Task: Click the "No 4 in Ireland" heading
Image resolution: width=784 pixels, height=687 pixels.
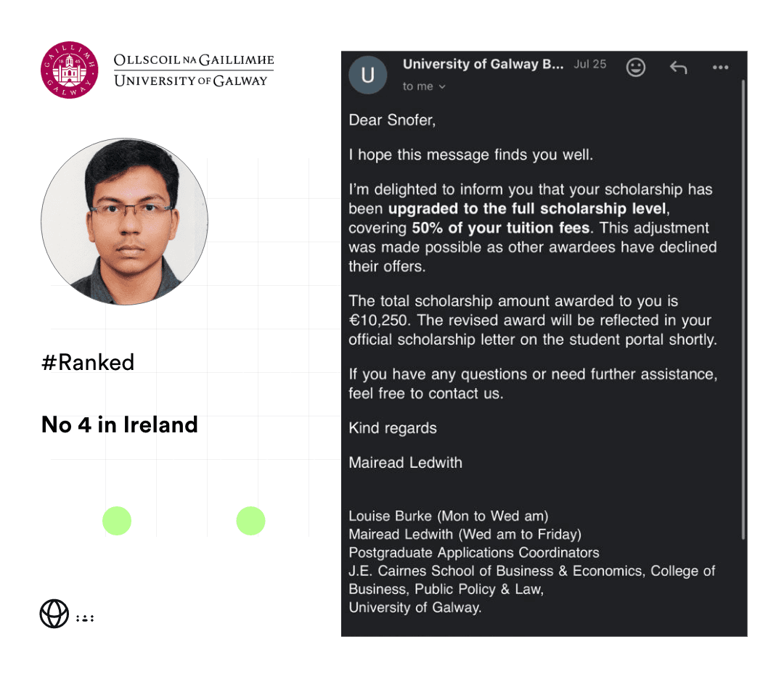Action: (x=120, y=424)
